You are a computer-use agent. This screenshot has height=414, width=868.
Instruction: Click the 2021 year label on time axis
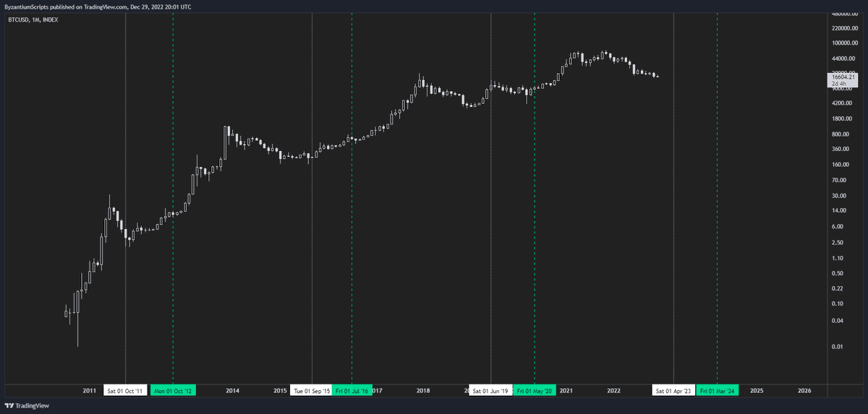point(566,391)
